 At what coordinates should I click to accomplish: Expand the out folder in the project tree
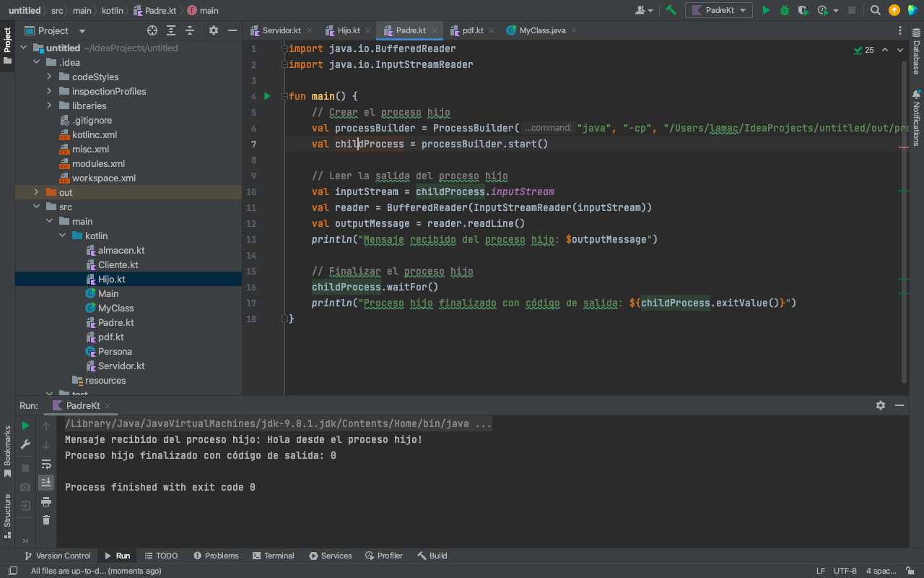click(x=37, y=192)
